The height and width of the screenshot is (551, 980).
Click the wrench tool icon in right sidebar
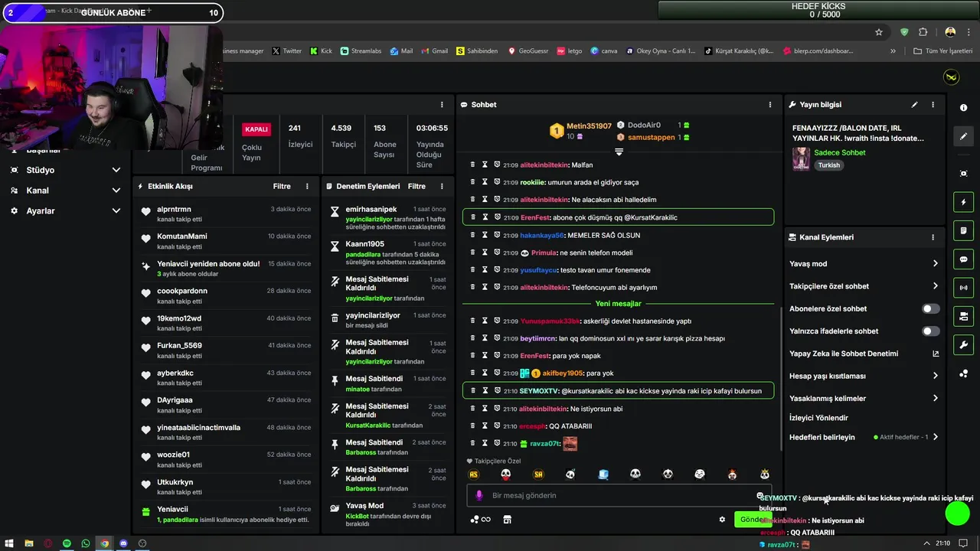[963, 345]
